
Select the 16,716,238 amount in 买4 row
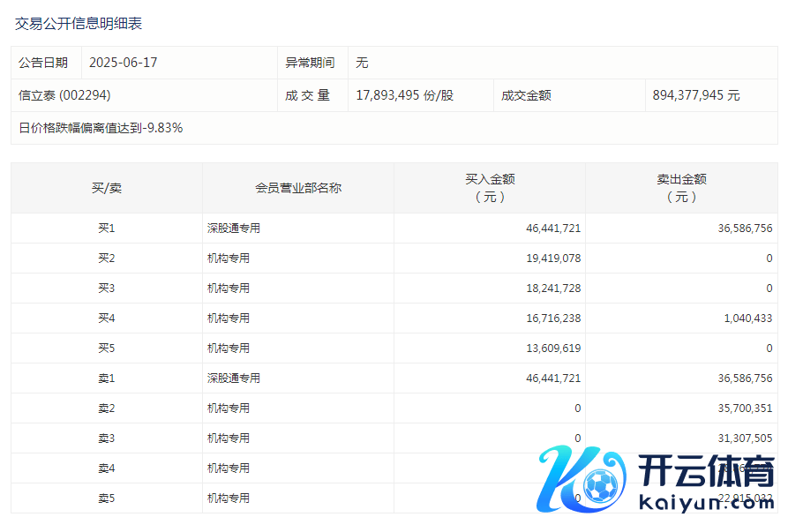click(553, 318)
